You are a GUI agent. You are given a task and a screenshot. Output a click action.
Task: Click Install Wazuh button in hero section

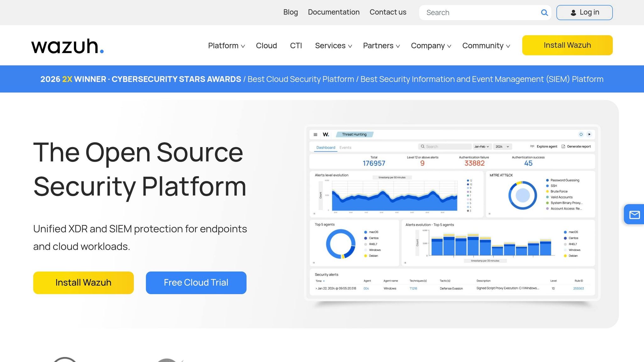click(83, 282)
